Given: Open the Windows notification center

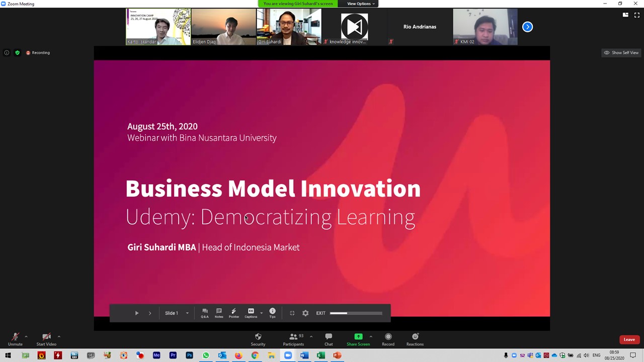Looking at the screenshot, I should point(633,355).
